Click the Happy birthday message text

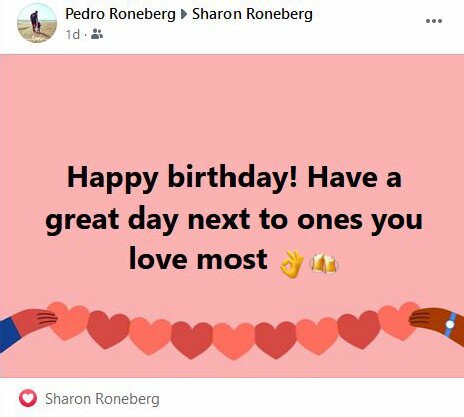(x=234, y=218)
